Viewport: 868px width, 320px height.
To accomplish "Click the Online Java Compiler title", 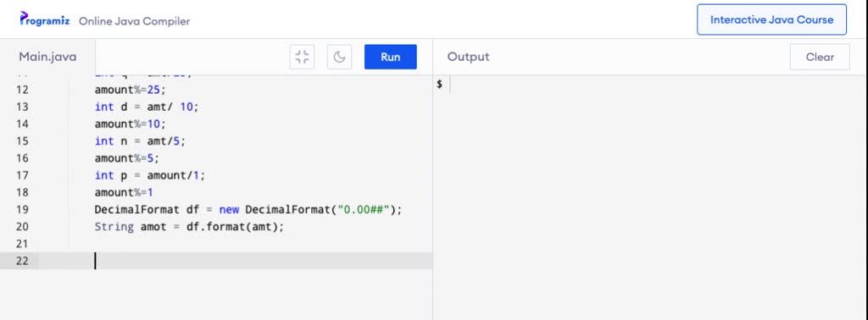I will [x=134, y=21].
